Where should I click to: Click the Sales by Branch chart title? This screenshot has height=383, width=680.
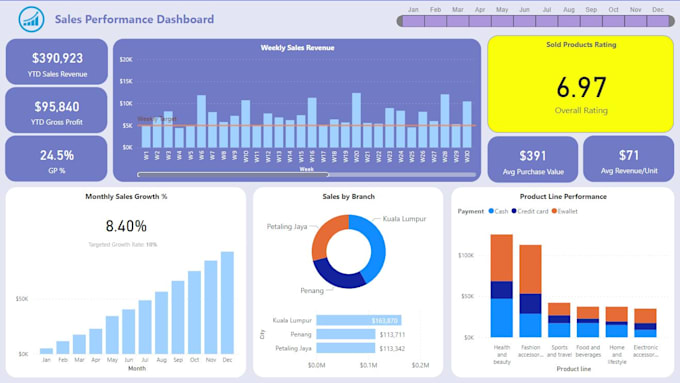click(x=349, y=196)
